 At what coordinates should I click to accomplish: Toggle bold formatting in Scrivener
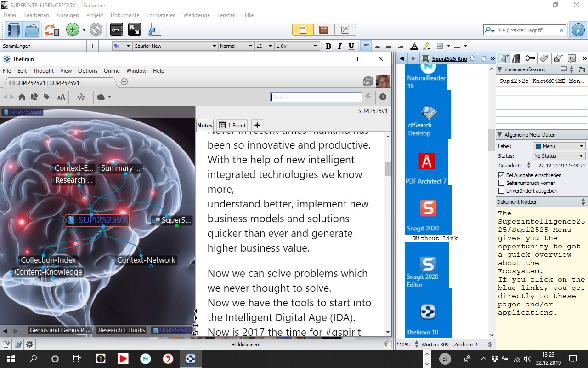[328, 46]
